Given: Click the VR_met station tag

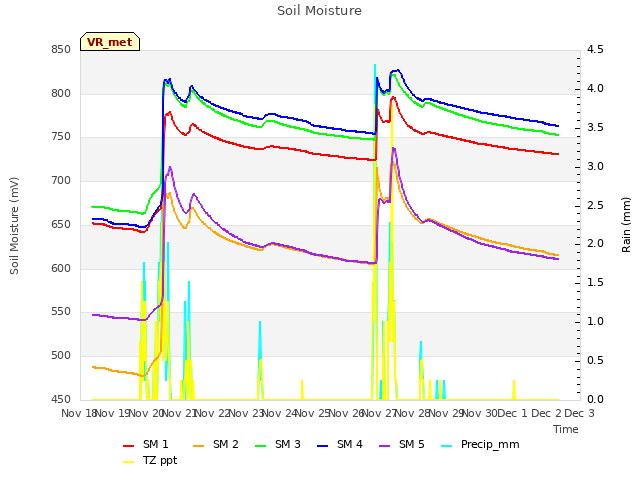Looking at the screenshot, I should point(110,42).
